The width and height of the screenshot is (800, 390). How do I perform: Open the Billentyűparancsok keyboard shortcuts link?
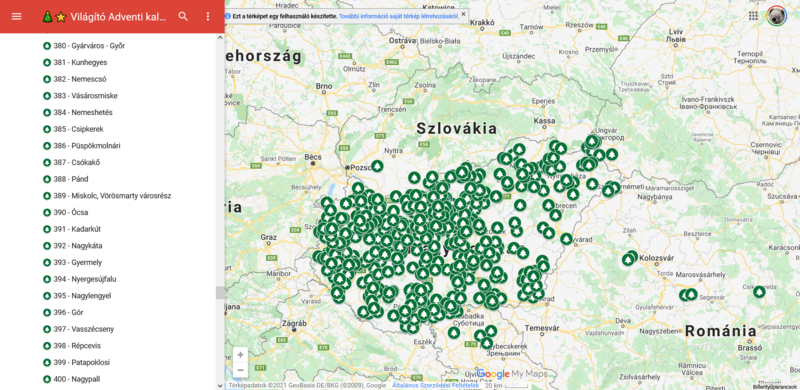click(776, 387)
